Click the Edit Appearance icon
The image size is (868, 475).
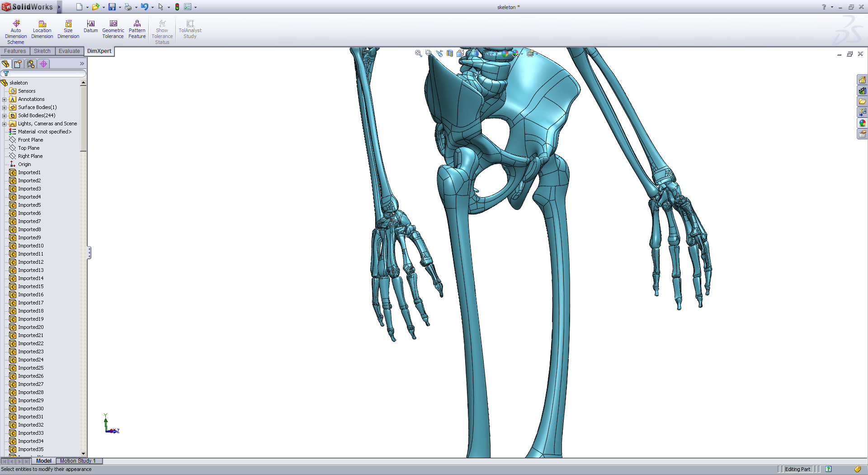pyautogui.click(x=505, y=53)
